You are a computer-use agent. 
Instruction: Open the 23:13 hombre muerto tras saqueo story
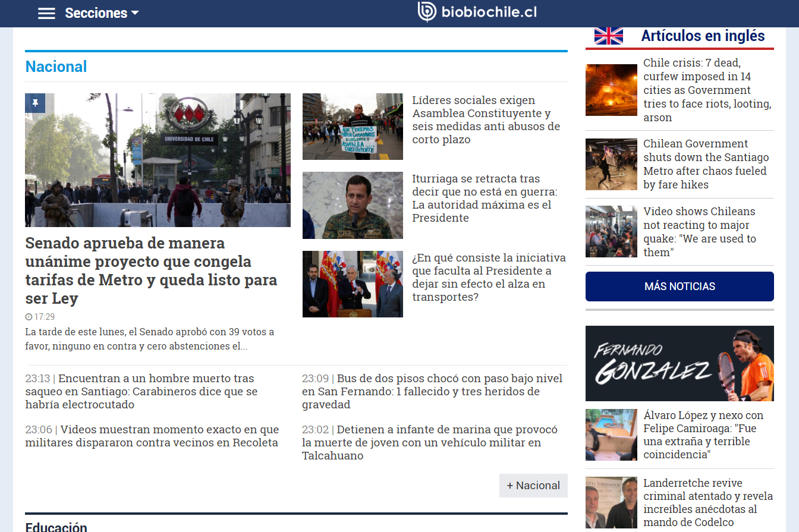[x=141, y=392]
